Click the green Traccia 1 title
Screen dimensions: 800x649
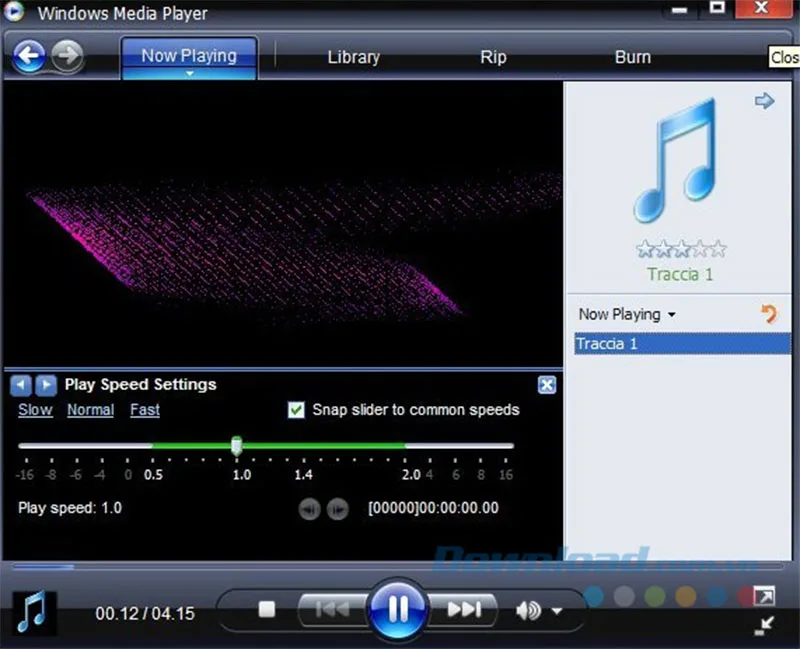pos(680,274)
